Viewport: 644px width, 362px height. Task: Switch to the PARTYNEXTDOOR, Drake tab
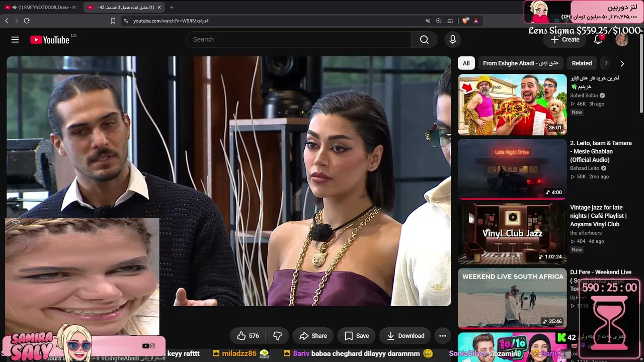[x=40, y=7]
